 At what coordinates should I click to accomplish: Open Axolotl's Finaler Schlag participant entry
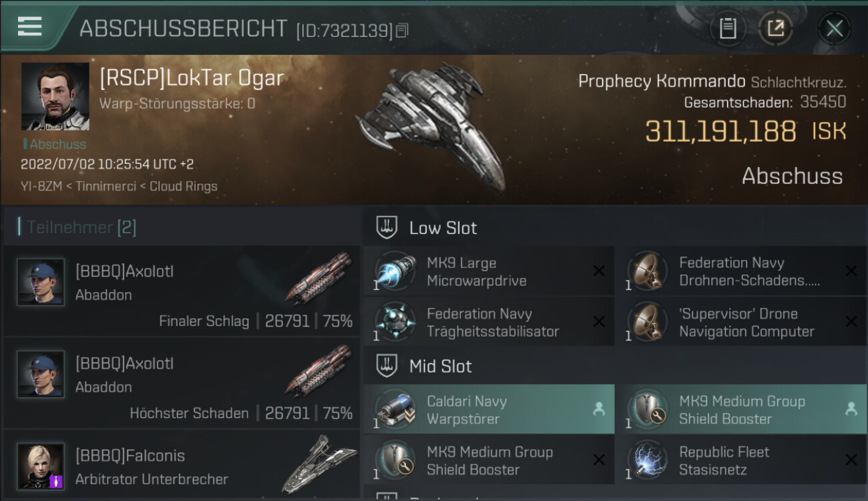[182, 291]
